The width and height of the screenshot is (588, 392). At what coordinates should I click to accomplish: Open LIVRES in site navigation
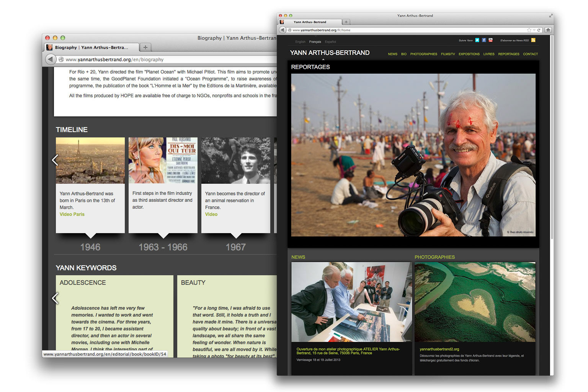[x=489, y=54]
